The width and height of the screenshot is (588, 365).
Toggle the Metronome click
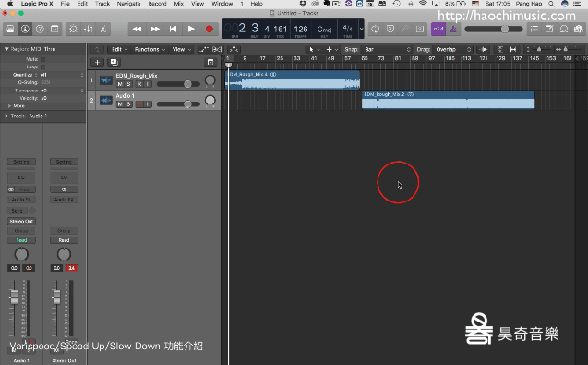[453, 29]
